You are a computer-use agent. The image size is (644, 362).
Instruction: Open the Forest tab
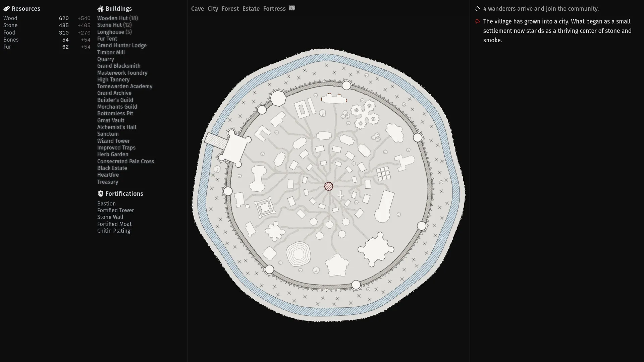pos(230,9)
